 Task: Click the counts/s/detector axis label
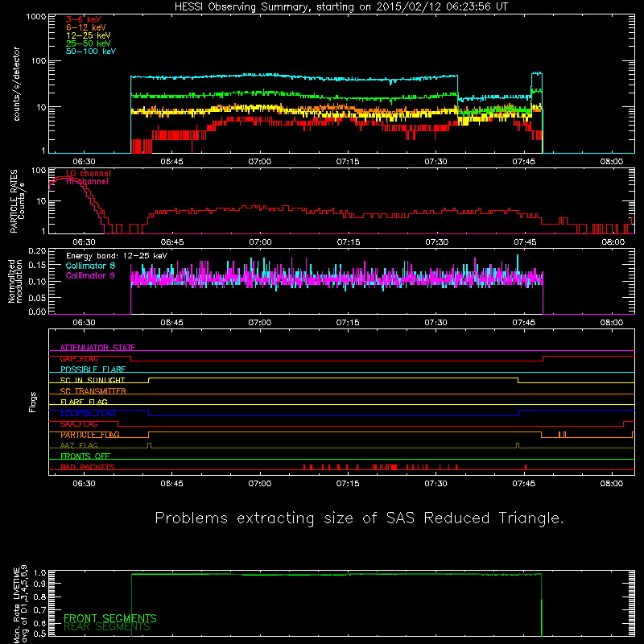17,84
